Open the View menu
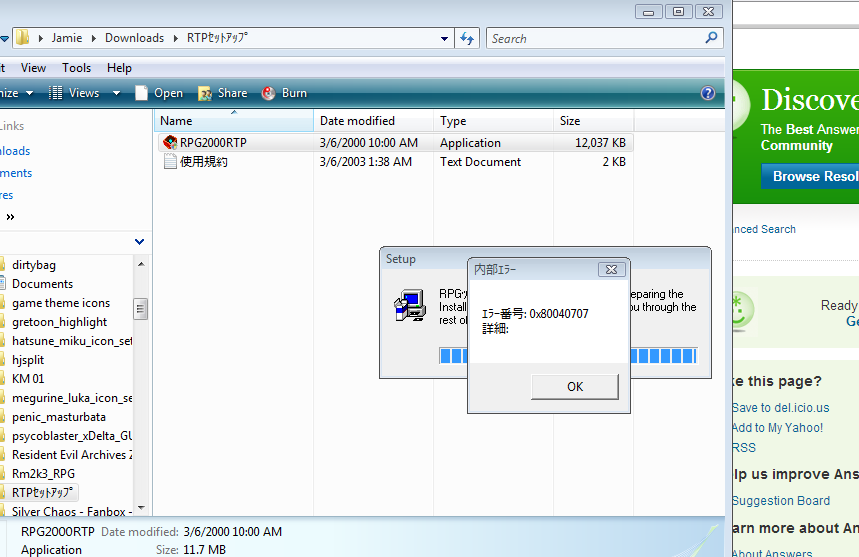The width and height of the screenshot is (859, 557). tap(33, 68)
